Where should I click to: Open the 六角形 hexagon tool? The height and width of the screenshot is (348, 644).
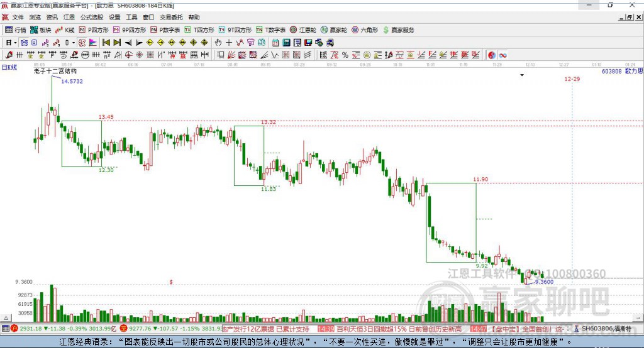point(365,30)
